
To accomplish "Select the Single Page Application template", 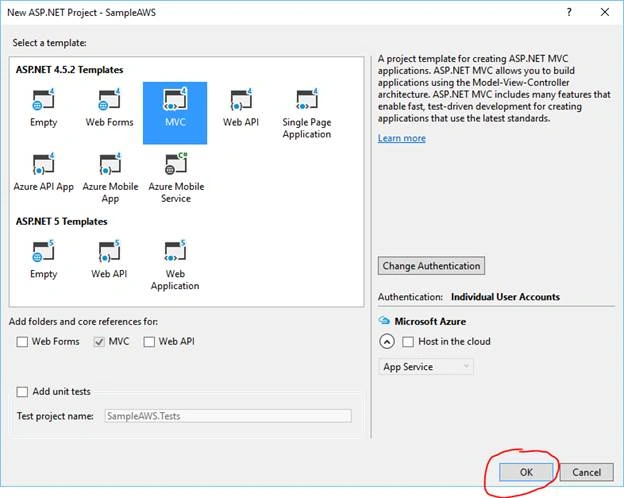I will [x=307, y=115].
